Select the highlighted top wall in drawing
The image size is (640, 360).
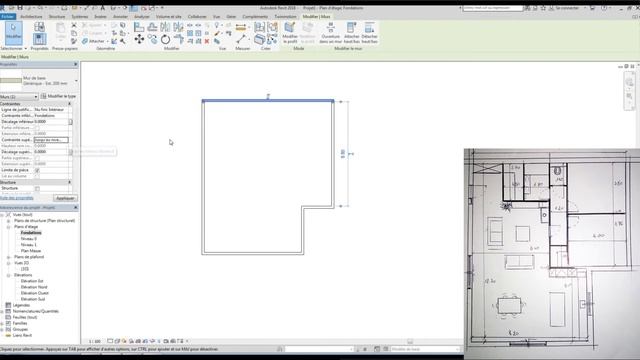[x=268, y=101]
